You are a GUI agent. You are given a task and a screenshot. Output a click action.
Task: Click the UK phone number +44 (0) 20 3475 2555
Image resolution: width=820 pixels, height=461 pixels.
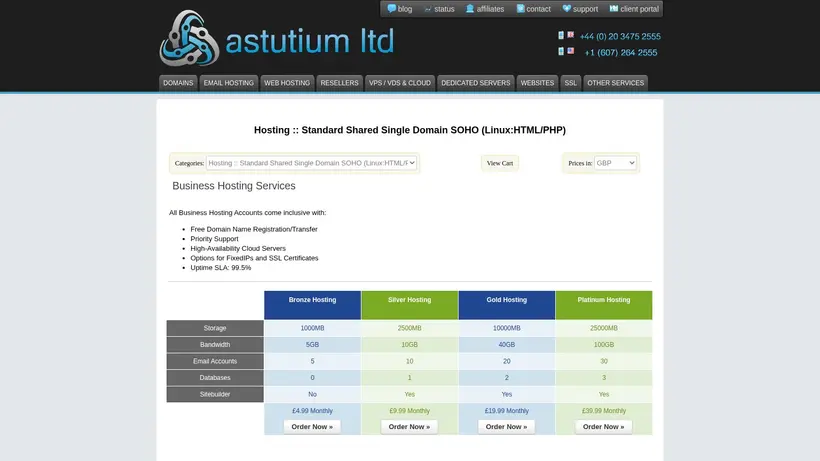click(x=620, y=36)
